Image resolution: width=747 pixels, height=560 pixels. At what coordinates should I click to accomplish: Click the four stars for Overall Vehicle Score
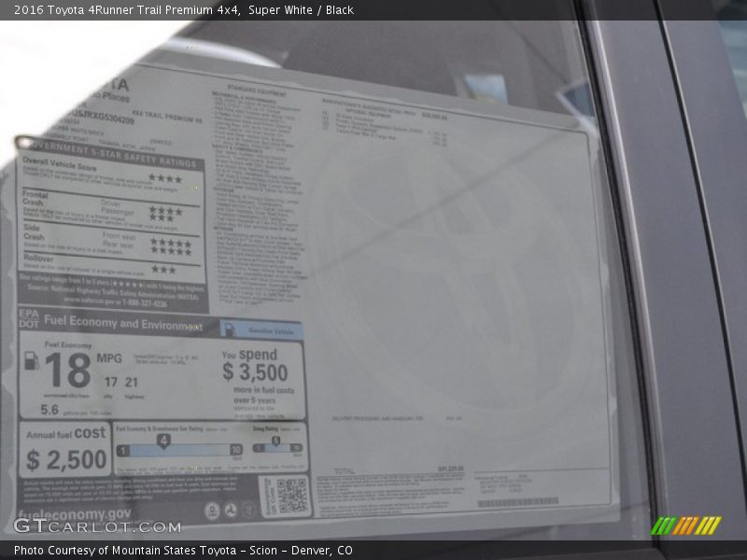click(x=165, y=179)
